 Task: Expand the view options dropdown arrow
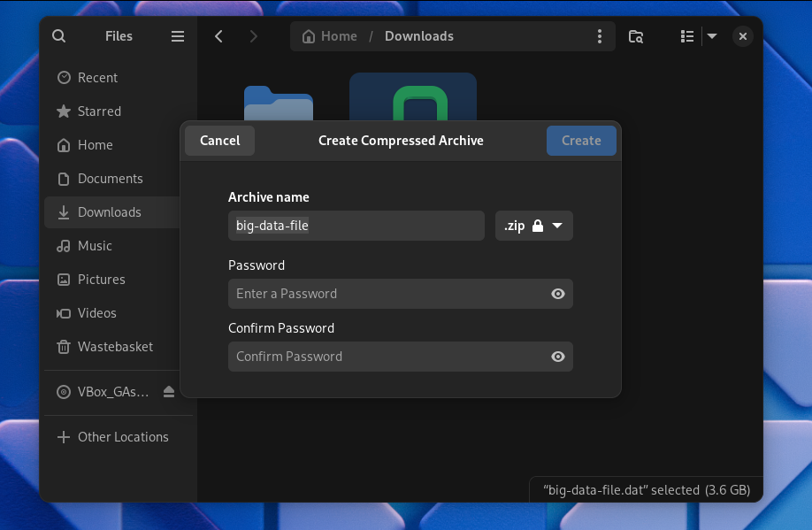pos(712,36)
